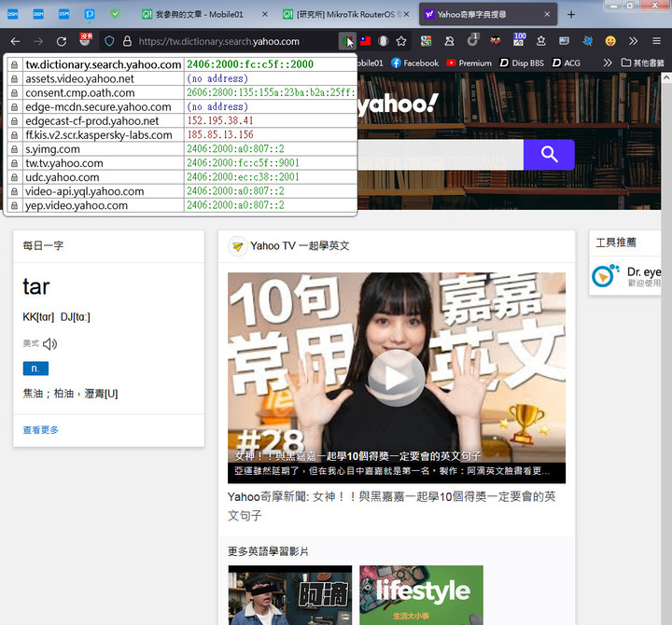Click the Yahoo logo on the banner
Screen dimensions: 672x625
(399, 104)
